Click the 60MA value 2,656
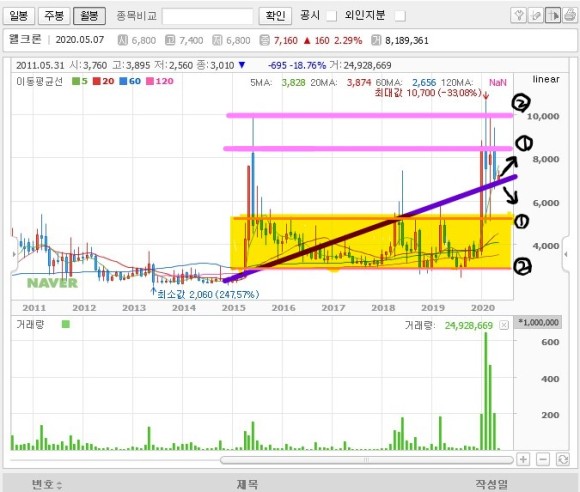Image resolution: width=580 pixels, height=492 pixels. [424, 82]
